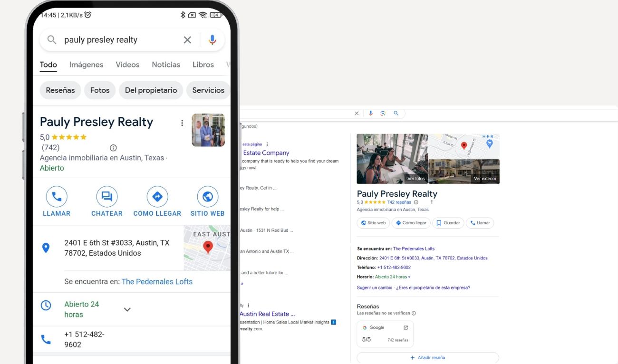Expand hours chevron on phone
This screenshot has height=364, width=618.
coord(127,309)
